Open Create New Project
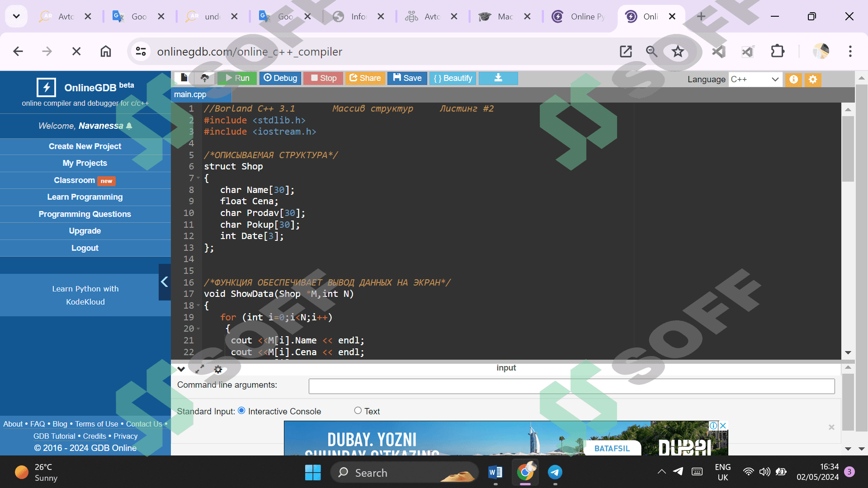The image size is (868, 488). (x=85, y=146)
